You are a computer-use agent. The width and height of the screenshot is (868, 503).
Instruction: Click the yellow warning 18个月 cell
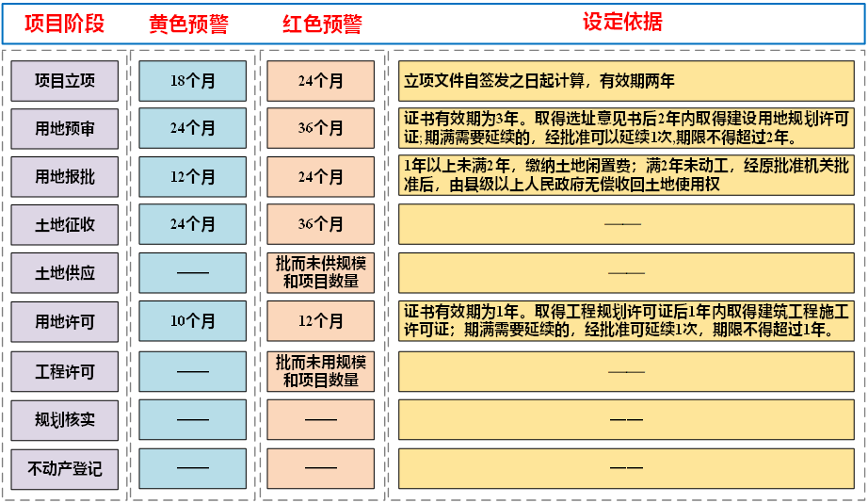[x=193, y=81]
